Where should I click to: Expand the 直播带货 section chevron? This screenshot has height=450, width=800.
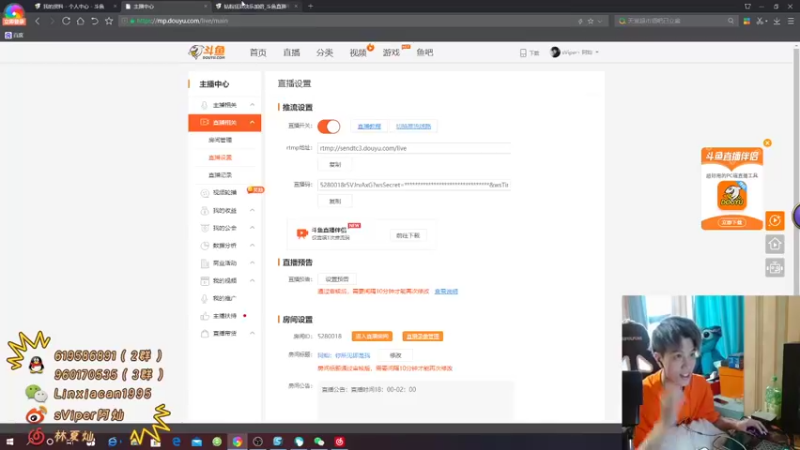coord(252,333)
